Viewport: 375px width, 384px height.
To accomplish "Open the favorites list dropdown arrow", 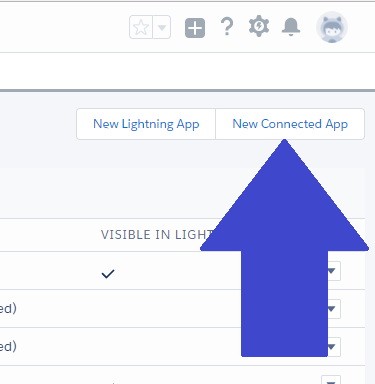I will click(162, 27).
